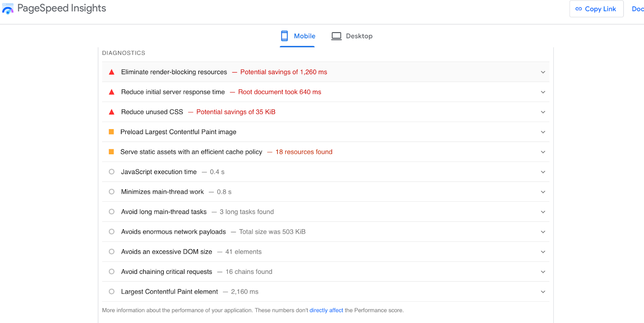Viewport: 644px width, 323px height.
Task: Click orange square beside Preload Largest Contentful Paint
Action: 111,132
